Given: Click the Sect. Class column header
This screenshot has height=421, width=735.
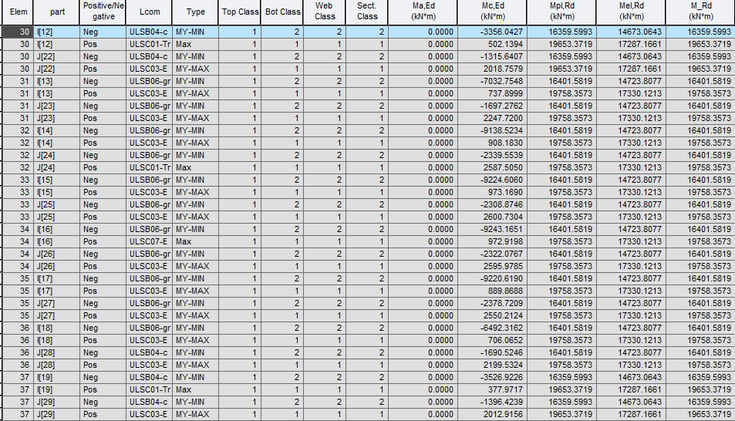Looking at the screenshot, I should point(367,12).
